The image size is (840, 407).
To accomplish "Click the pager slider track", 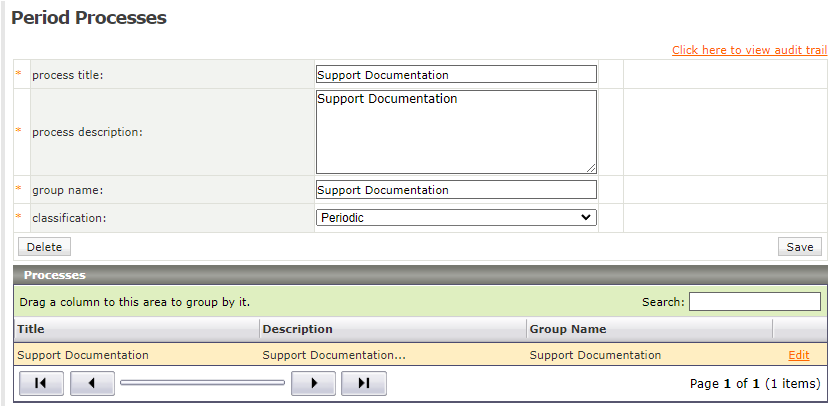I will pos(202,383).
